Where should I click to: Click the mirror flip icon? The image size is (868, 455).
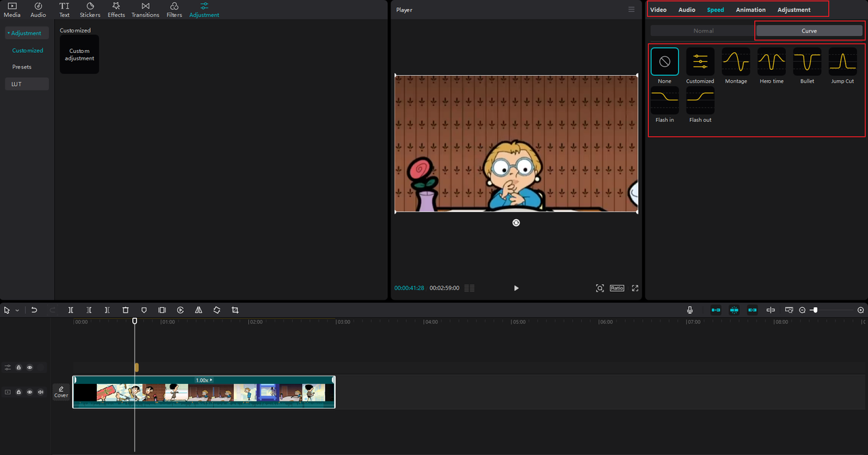(x=199, y=310)
